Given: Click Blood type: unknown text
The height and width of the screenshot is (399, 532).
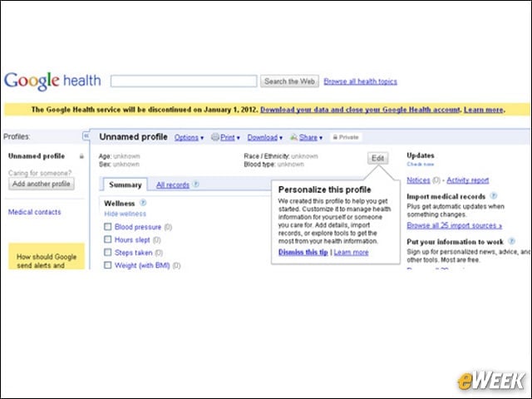Looking at the screenshot, I should pos(273,165).
